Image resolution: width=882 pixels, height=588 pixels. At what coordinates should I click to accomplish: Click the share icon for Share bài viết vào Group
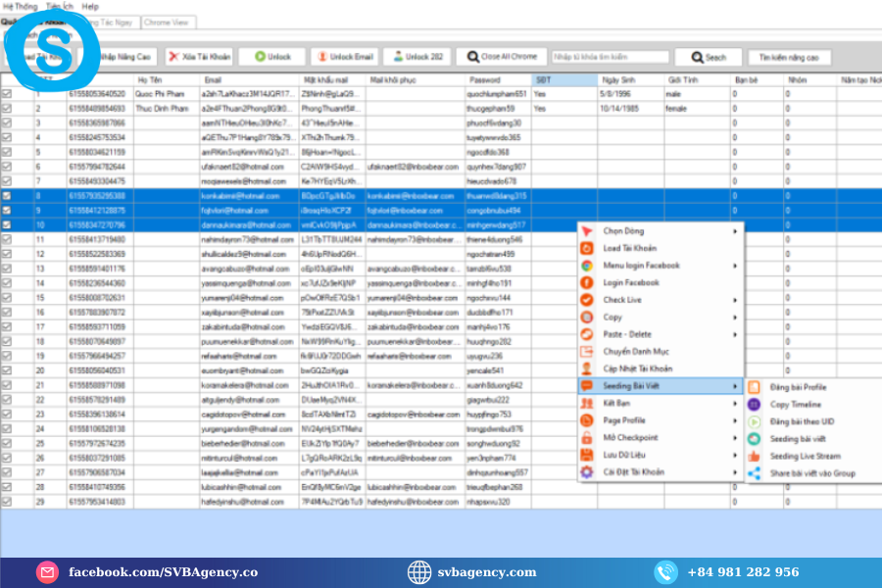point(754,473)
